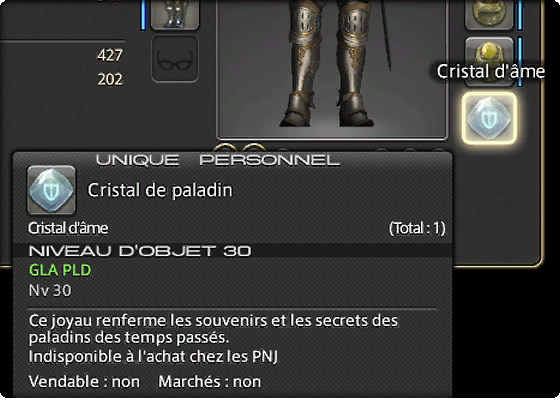Viewport: 560px width, 400px height.
Task: Select the highlighted paladin soul crystal slot
Action: click(x=489, y=118)
